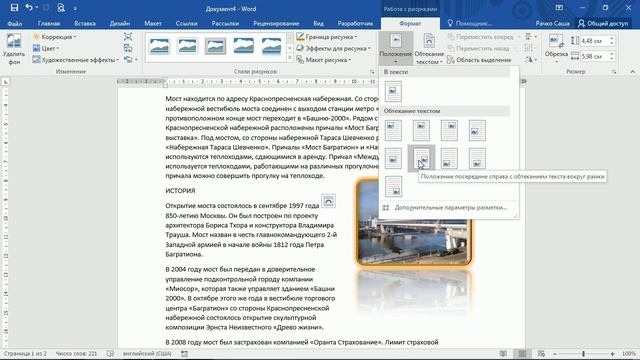Switch to the Рецензирование tab
This screenshot has width=640, height=360.
(x=276, y=23)
